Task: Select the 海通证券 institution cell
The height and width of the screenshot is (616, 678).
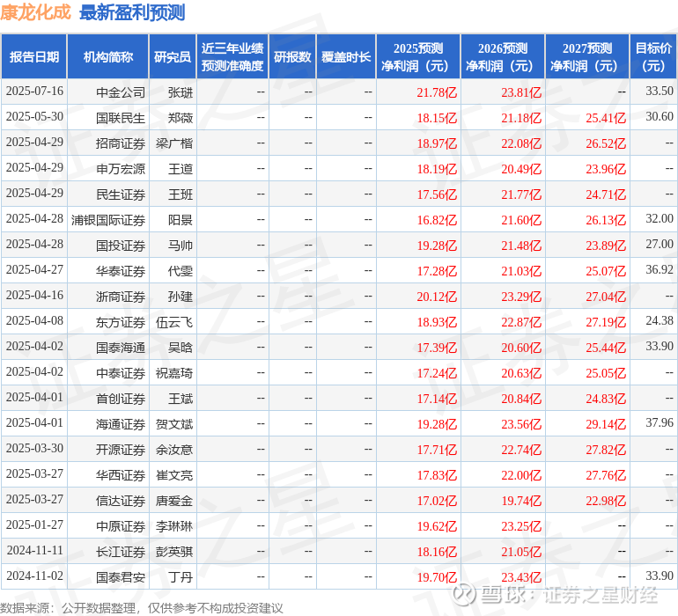Action: [x=108, y=423]
